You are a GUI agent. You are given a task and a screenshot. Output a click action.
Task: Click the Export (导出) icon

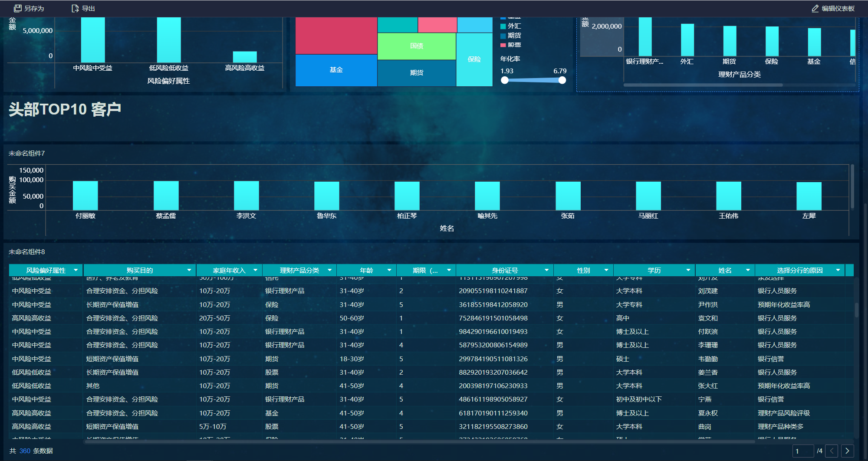(75, 8)
